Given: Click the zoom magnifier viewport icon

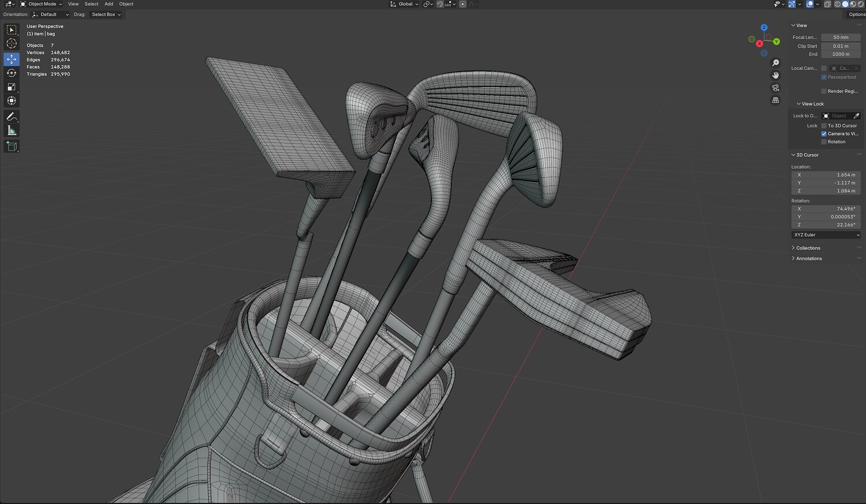Looking at the screenshot, I should pos(776,63).
